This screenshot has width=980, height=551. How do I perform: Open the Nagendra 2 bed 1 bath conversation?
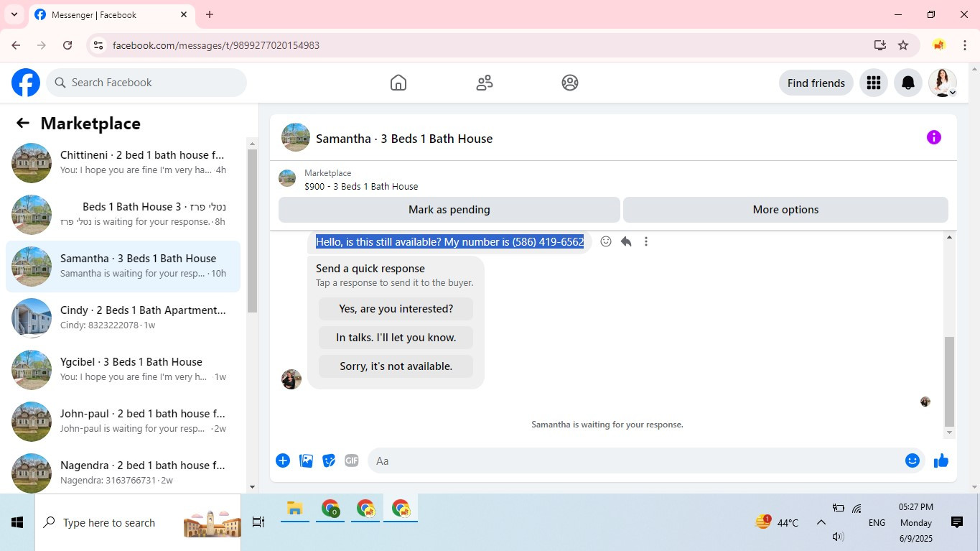[x=123, y=471]
